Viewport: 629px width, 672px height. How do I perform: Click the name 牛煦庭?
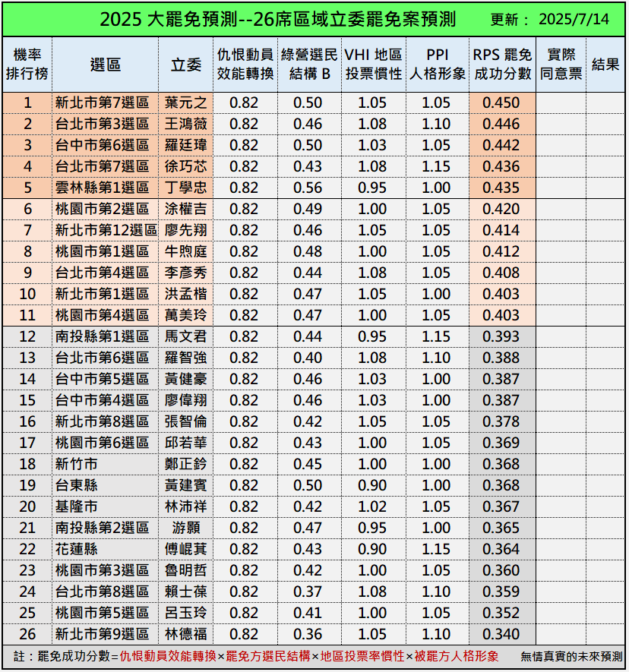pos(185,251)
